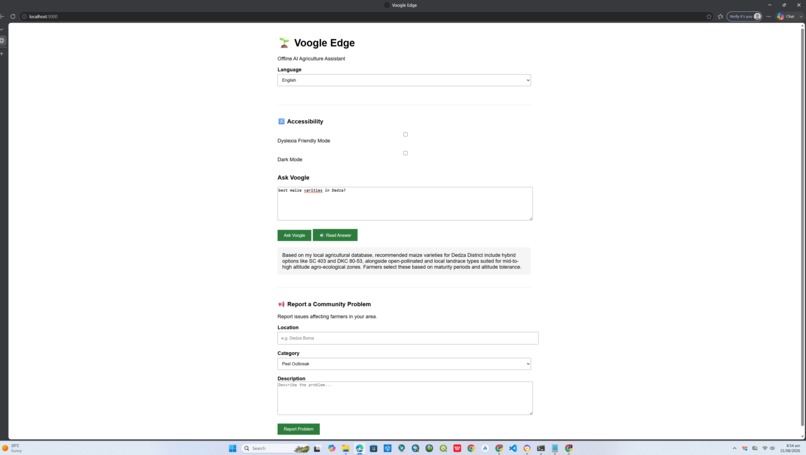Open the Copilot Chat button
The height and width of the screenshot is (455, 806).
point(786,16)
